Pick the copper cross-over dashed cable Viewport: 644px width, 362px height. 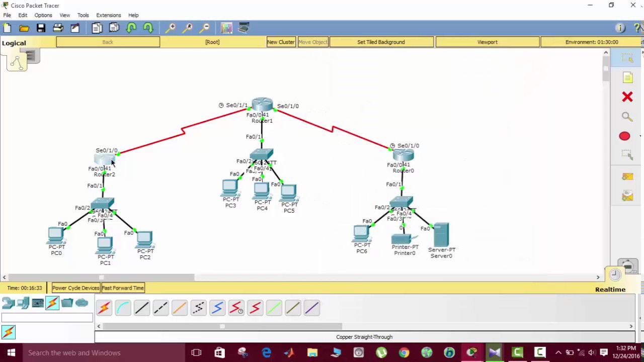tap(160, 308)
